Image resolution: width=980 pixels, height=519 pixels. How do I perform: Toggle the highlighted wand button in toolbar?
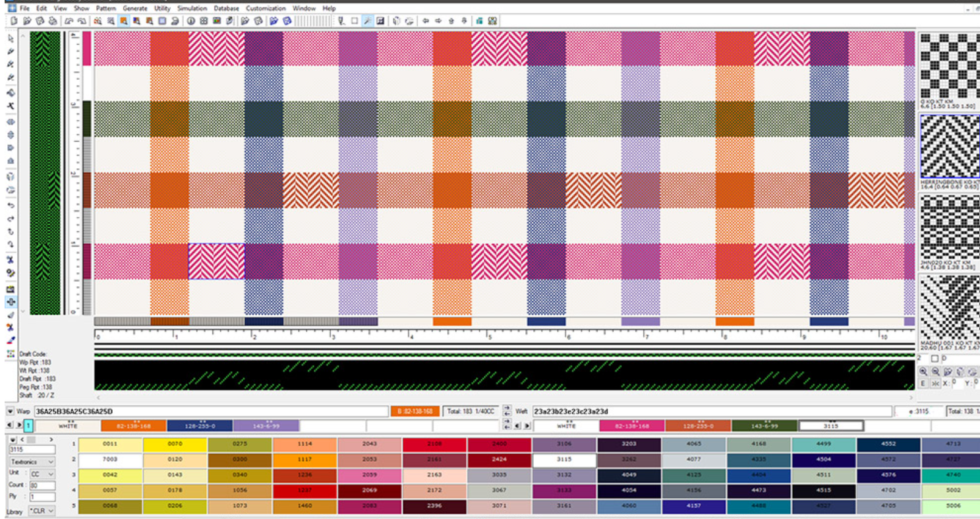click(368, 21)
